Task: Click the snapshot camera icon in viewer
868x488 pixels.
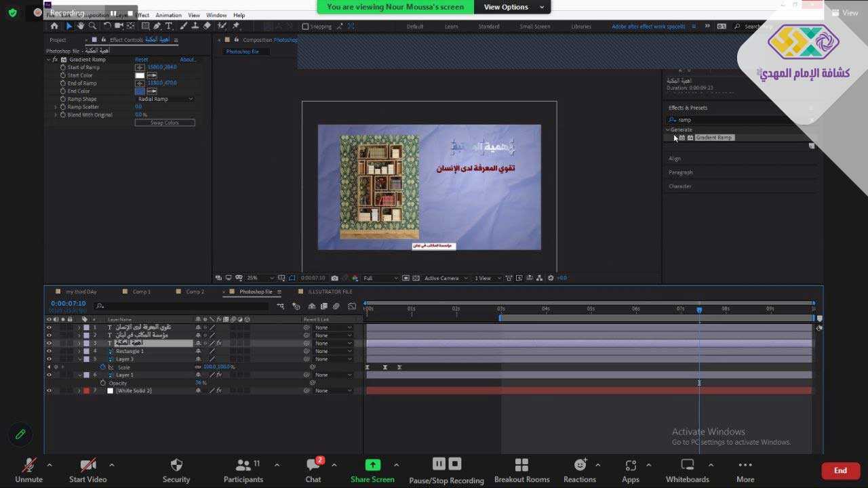Action: pos(334,278)
